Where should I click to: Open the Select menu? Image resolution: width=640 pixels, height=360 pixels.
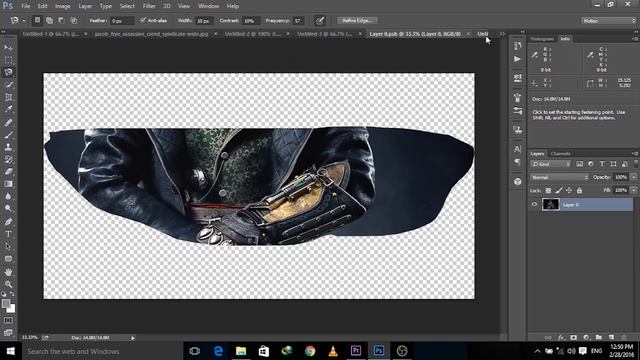[x=127, y=6]
